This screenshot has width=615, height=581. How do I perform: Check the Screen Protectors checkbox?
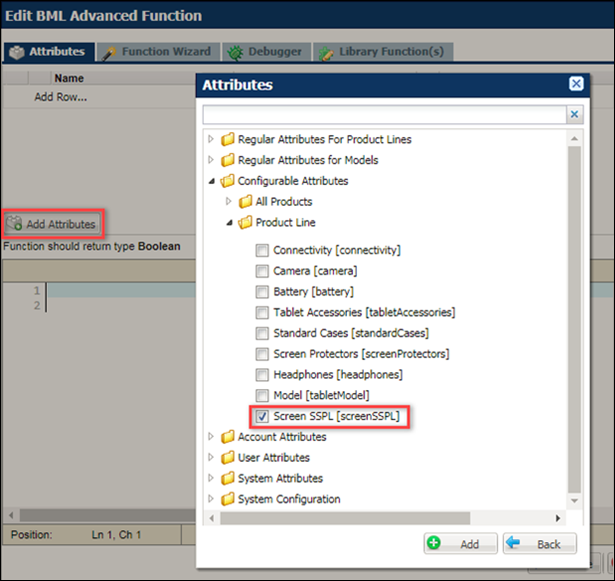pyautogui.click(x=262, y=354)
